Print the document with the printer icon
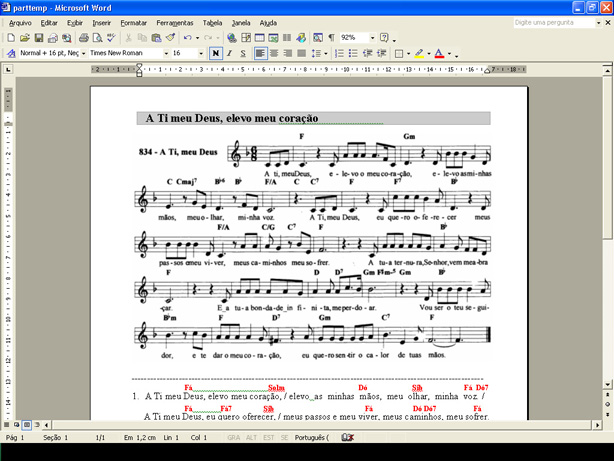 click(x=83, y=38)
